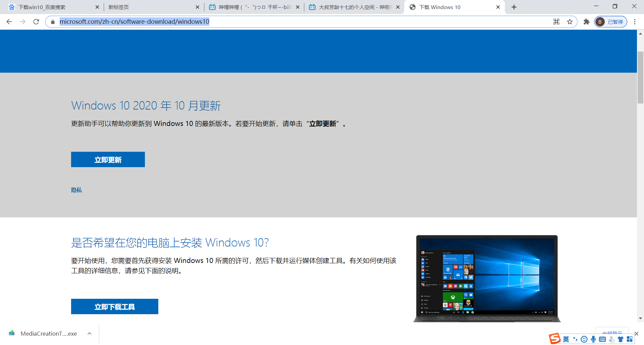Image resolution: width=644 pixels, height=345 pixels.
Task: Bookmark this page with the star
Action: click(x=570, y=22)
